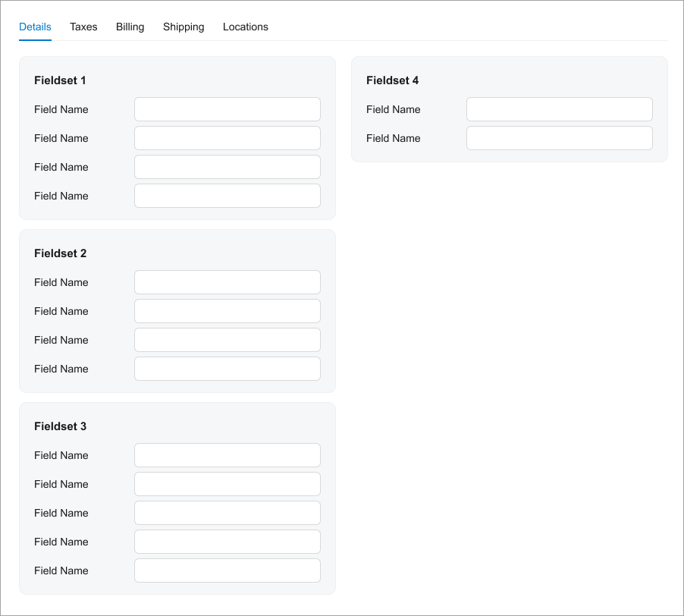Open the Taxes tab
Image resolution: width=684 pixels, height=616 pixels.
pos(83,27)
